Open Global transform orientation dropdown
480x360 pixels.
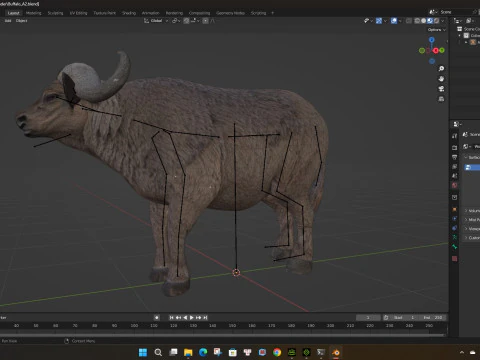click(x=156, y=21)
